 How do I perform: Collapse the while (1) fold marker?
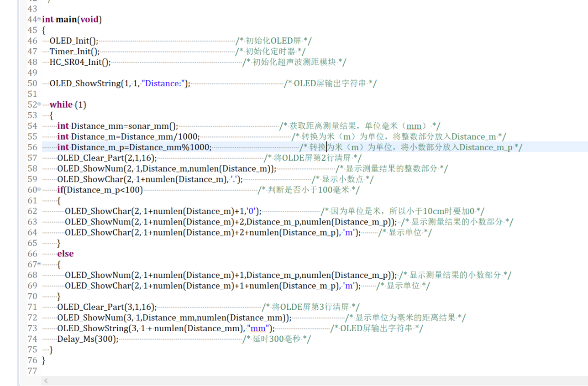pyautogui.click(x=39, y=104)
